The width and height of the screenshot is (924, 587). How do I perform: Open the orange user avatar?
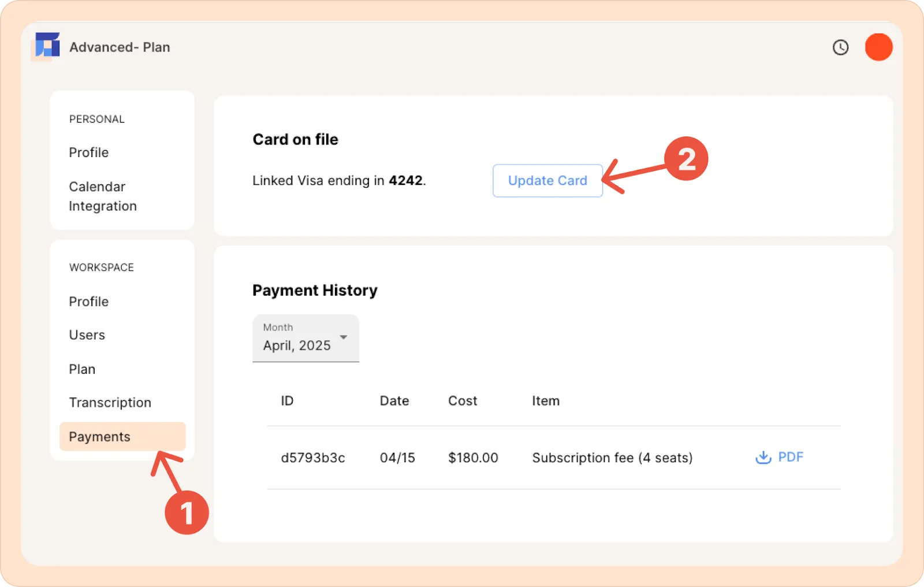[x=878, y=47]
